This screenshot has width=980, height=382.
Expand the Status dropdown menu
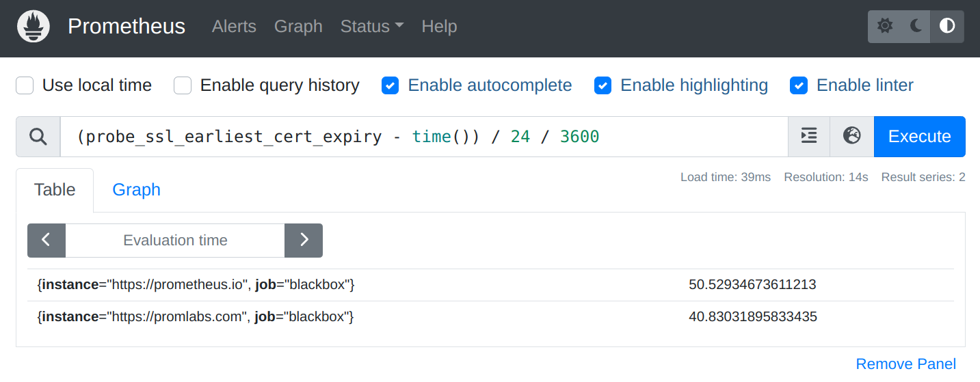[372, 27]
